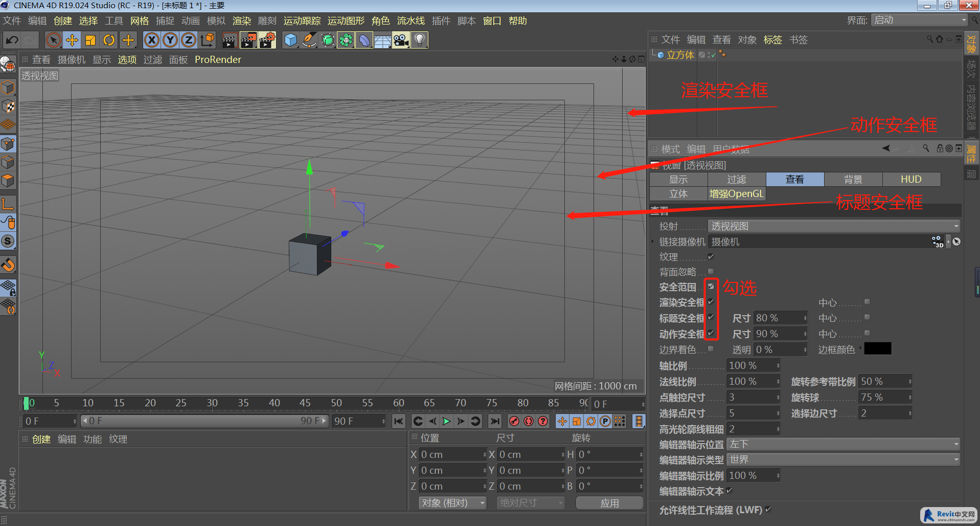This screenshot has height=526, width=980.
Task: Click the position X input field
Action: click(452, 454)
